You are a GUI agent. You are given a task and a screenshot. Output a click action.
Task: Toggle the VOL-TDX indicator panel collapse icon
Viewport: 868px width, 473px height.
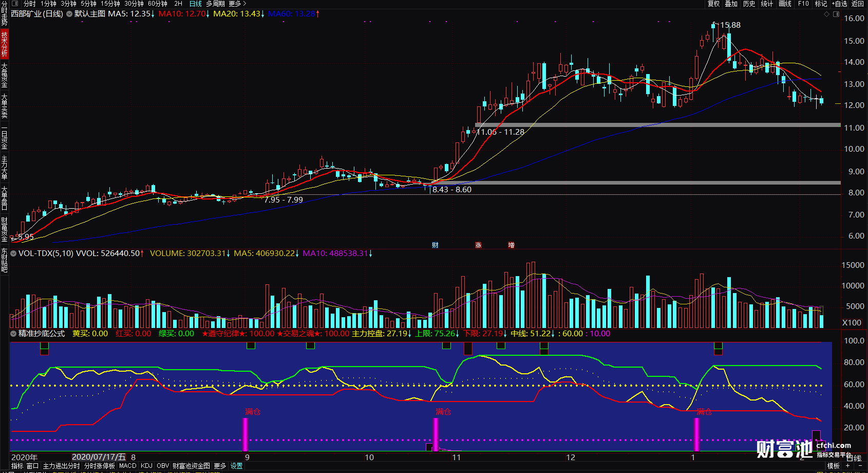tap(13, 253)
